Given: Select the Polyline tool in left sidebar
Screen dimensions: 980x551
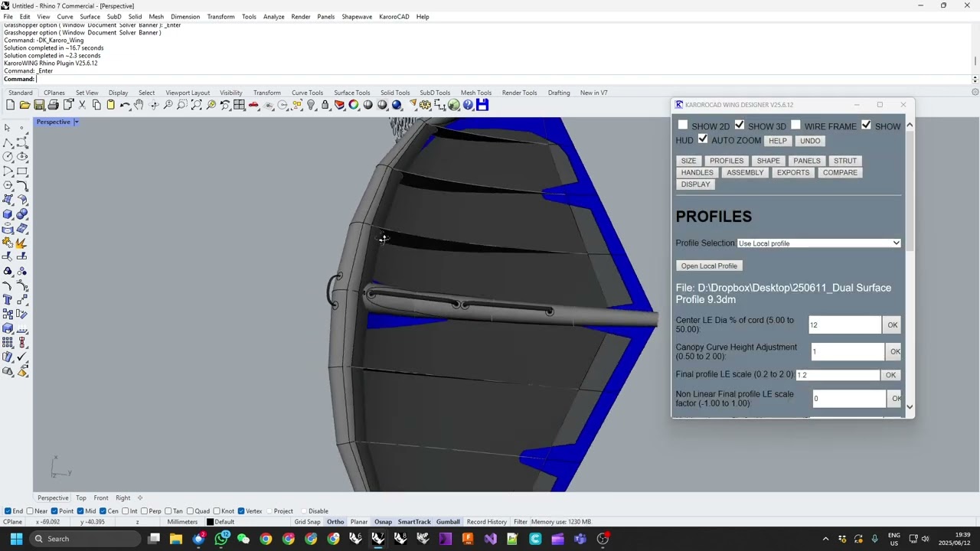Looking at the screenshot, I should point(8,142).
